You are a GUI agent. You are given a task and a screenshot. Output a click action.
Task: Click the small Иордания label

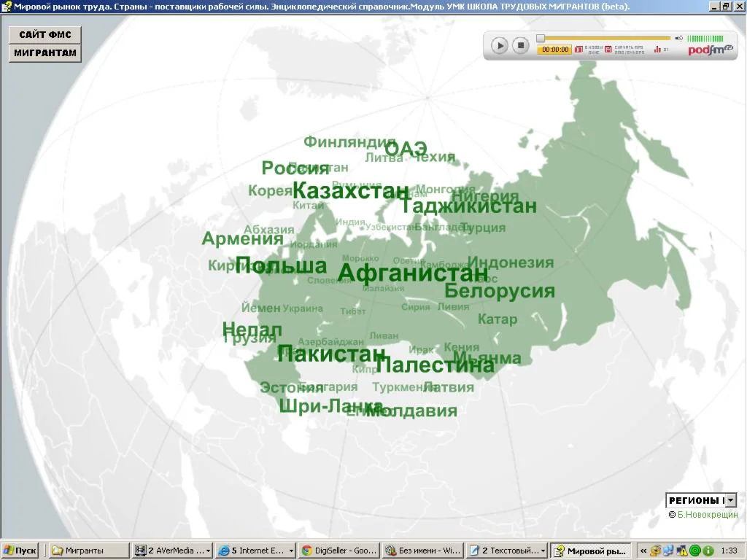(314, 244)
